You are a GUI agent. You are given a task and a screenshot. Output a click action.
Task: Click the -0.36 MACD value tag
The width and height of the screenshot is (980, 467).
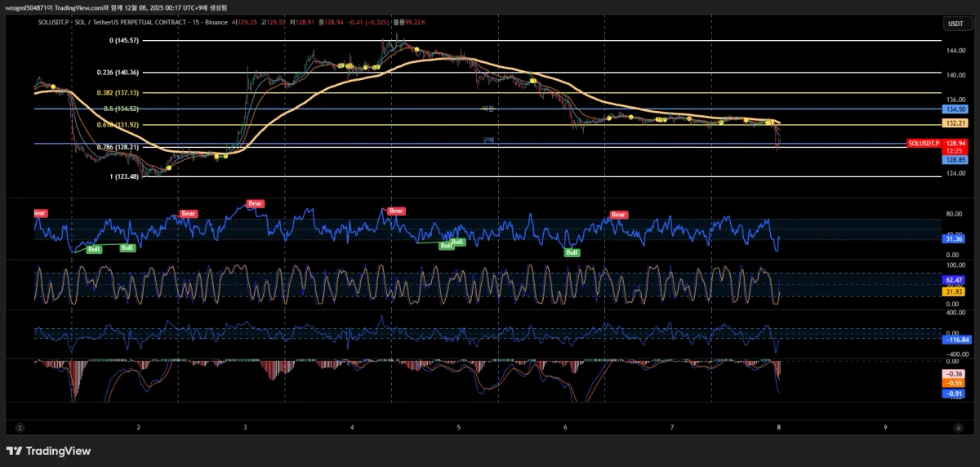click(x=954, y=373)
